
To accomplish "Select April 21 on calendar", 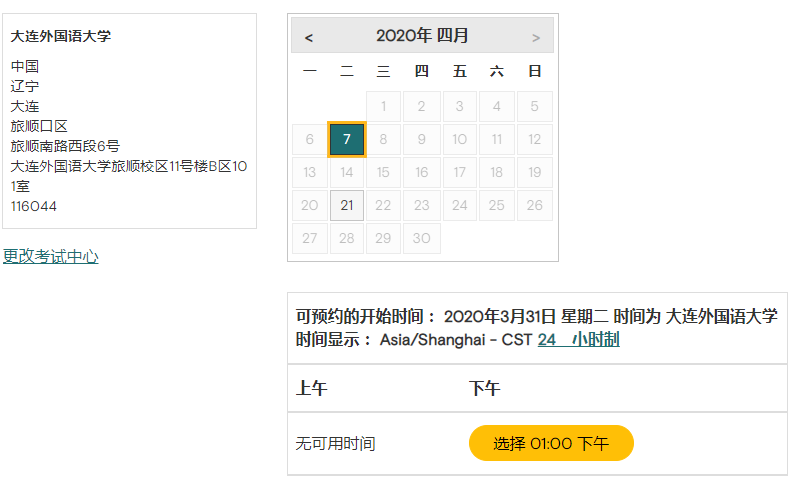I will [x=347, y=205].
